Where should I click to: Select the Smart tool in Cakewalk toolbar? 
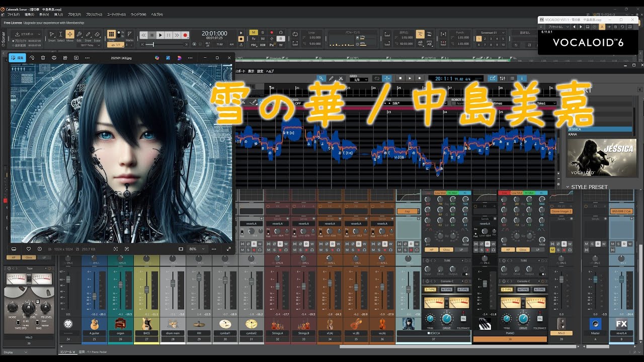tap(52, 35)
